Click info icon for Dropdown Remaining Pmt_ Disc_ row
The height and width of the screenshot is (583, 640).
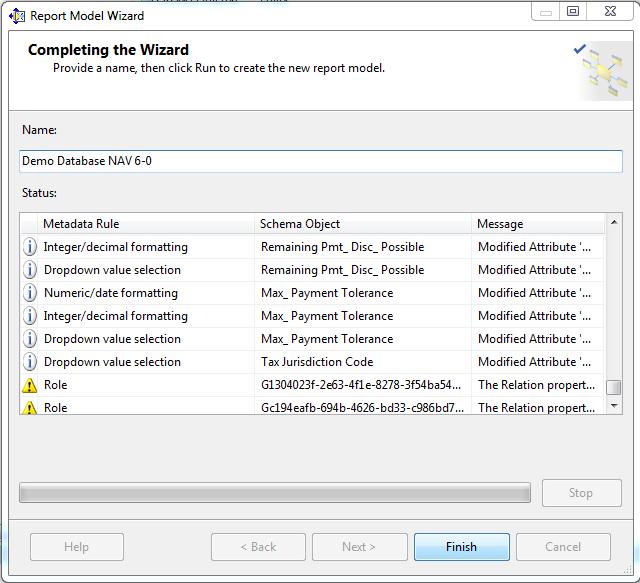click(29, 270)
